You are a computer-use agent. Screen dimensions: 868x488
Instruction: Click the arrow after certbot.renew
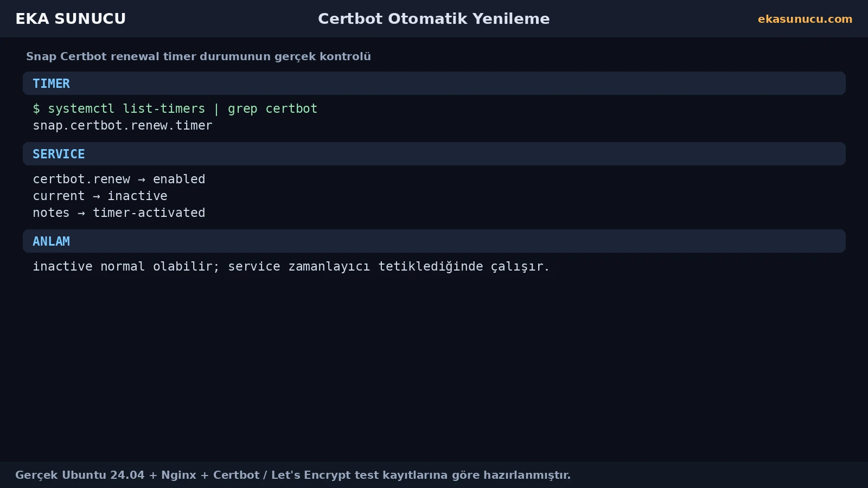point(142,179)
